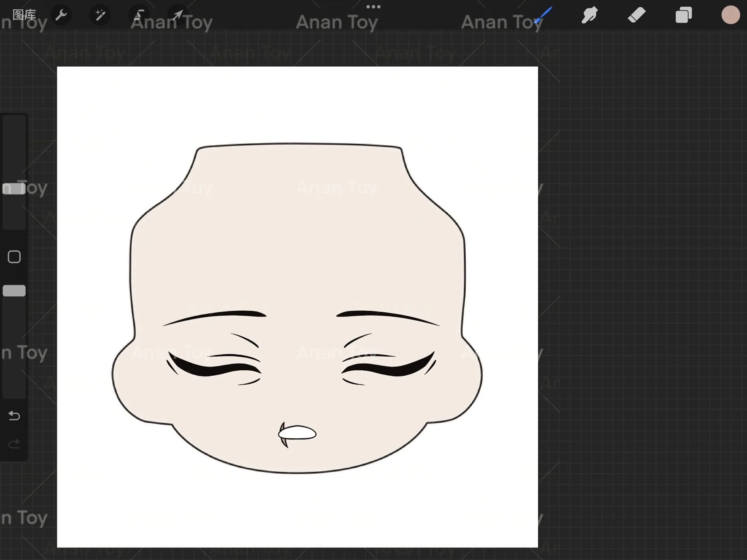Select the Eraser tool

pyautogui.click(x=637, y=15)
